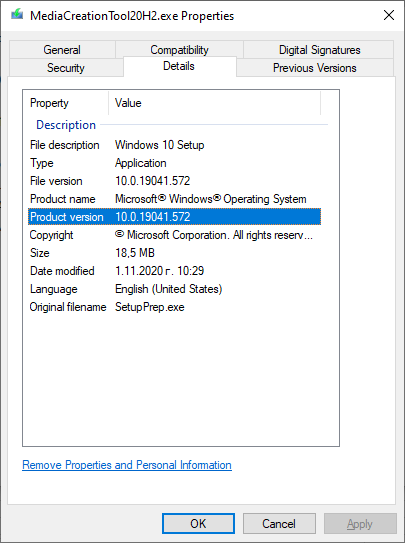Select the Type property row

(174, 163)
